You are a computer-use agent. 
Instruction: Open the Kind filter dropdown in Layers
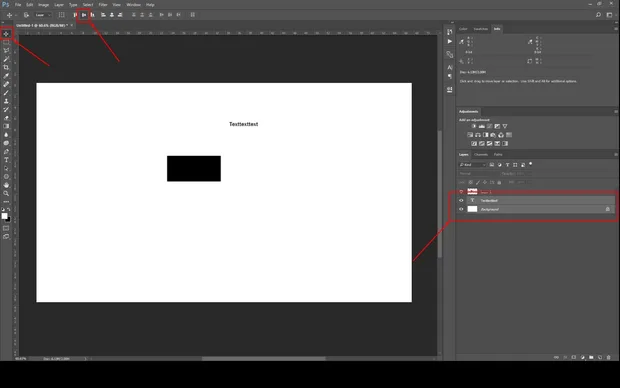[473, 165]
